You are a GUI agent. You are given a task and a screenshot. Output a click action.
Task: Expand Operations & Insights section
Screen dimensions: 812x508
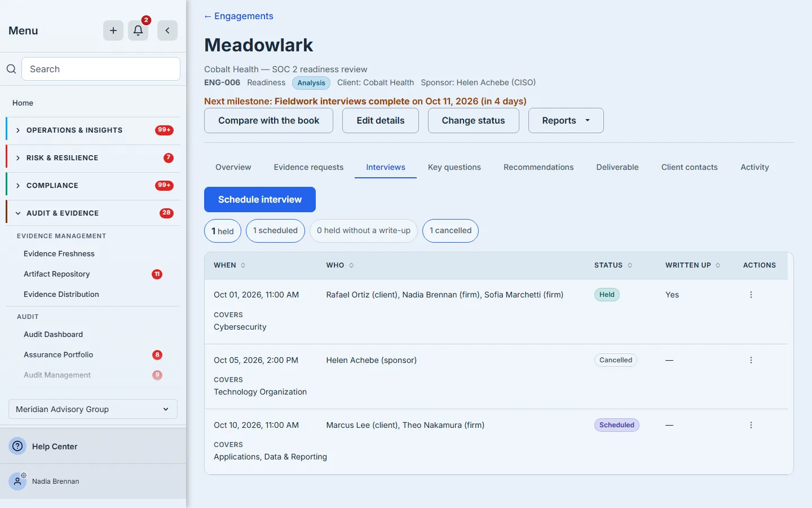click(x=93, y=130)
